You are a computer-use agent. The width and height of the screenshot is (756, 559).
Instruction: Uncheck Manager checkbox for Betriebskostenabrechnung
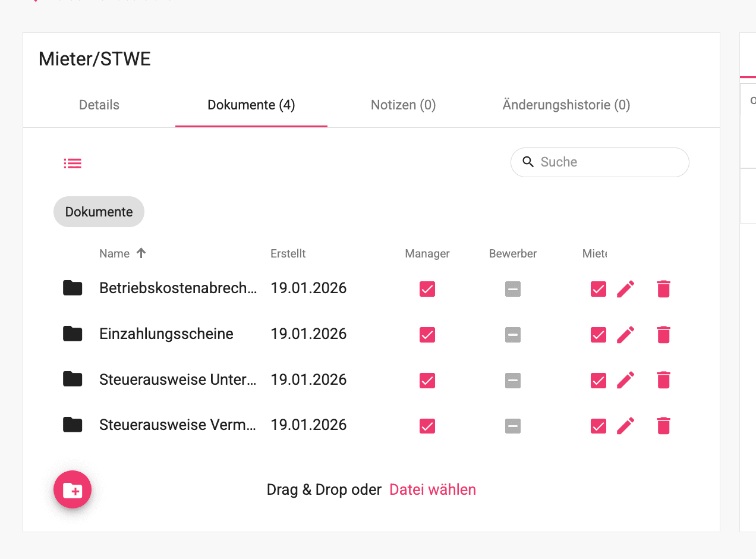pos(427,289)
